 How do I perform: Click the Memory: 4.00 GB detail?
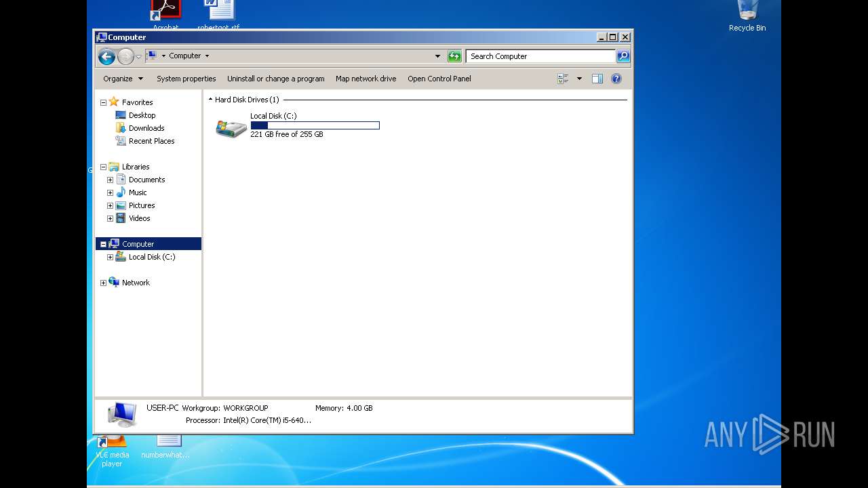pyautogui.click(x=344, y=408)
